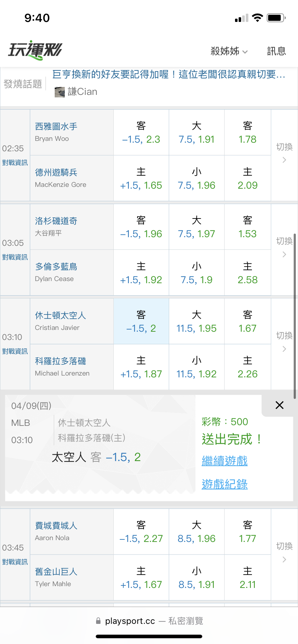Open the trending topic headline about 巨亨

168,74
